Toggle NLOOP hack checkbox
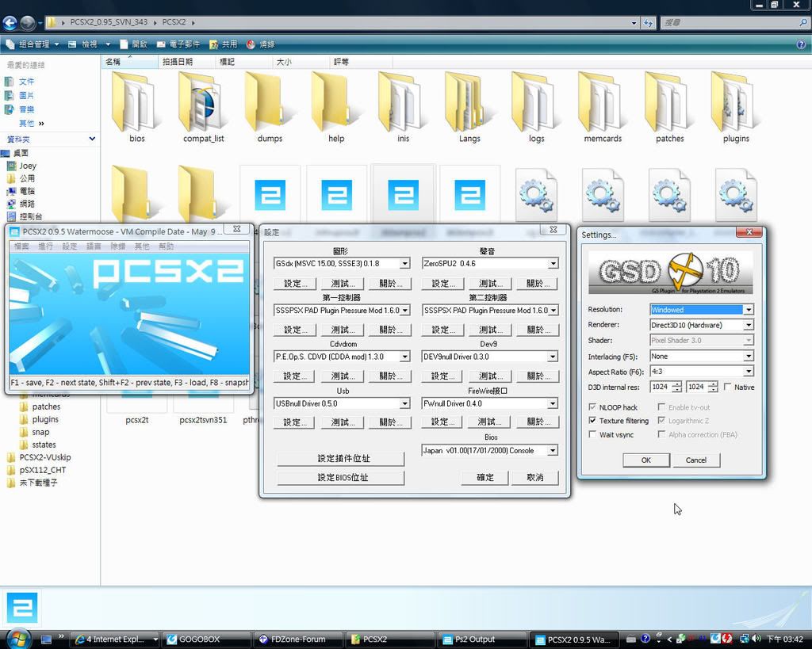Viewport: 812px width, 649px height. click(592, 407)
